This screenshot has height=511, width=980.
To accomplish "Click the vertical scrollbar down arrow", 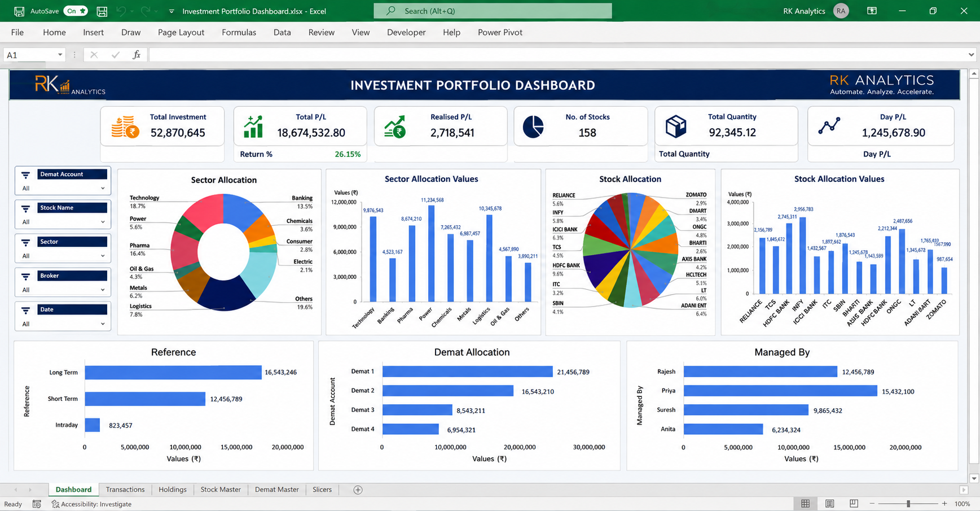I will click(974, 478).
